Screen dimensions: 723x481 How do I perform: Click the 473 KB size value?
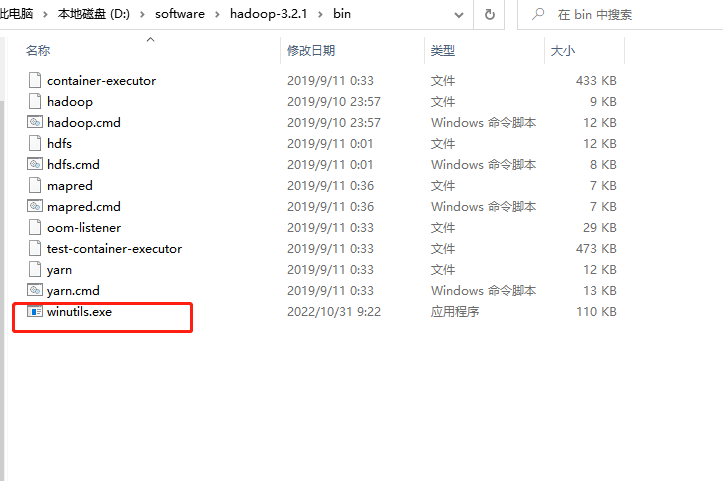tap(596, 249)
